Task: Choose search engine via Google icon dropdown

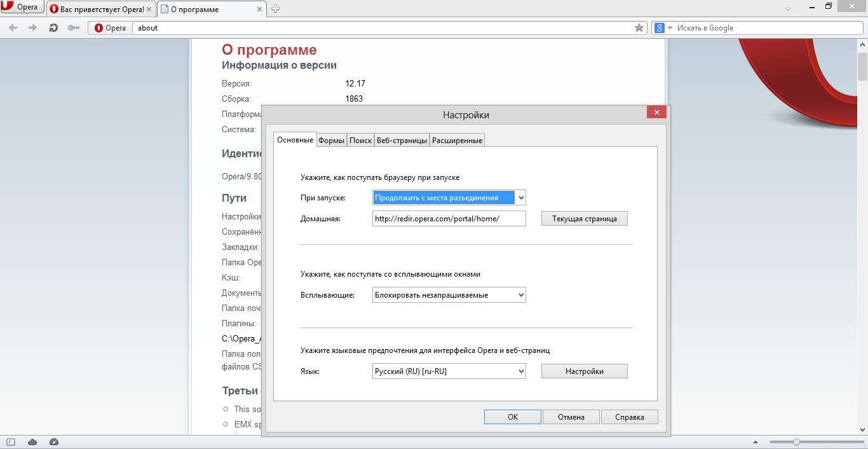Action: [663, 28]
